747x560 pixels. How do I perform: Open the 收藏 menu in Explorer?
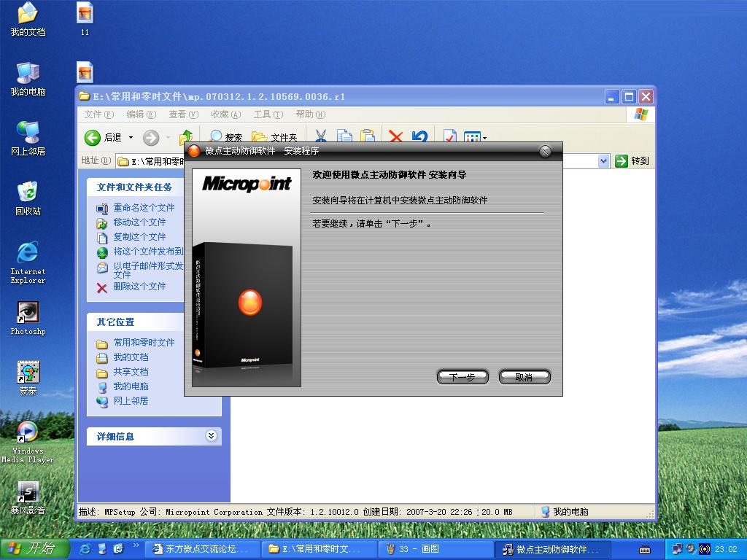point(226,114)
